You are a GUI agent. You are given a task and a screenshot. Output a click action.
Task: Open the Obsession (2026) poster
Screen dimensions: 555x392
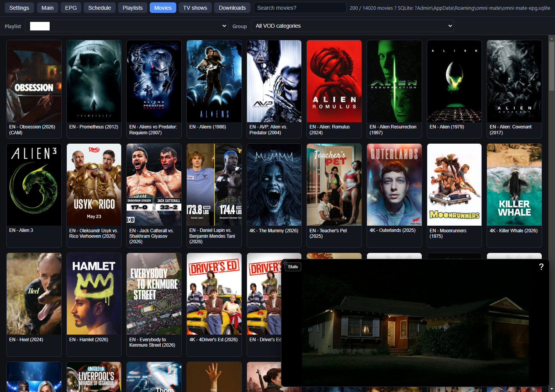34,81
